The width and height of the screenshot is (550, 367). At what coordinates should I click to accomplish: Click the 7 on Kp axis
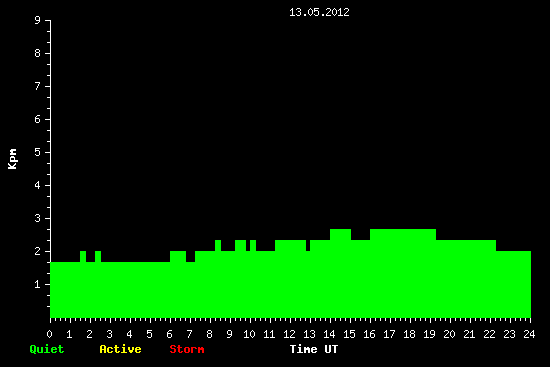tap(38, 86)
